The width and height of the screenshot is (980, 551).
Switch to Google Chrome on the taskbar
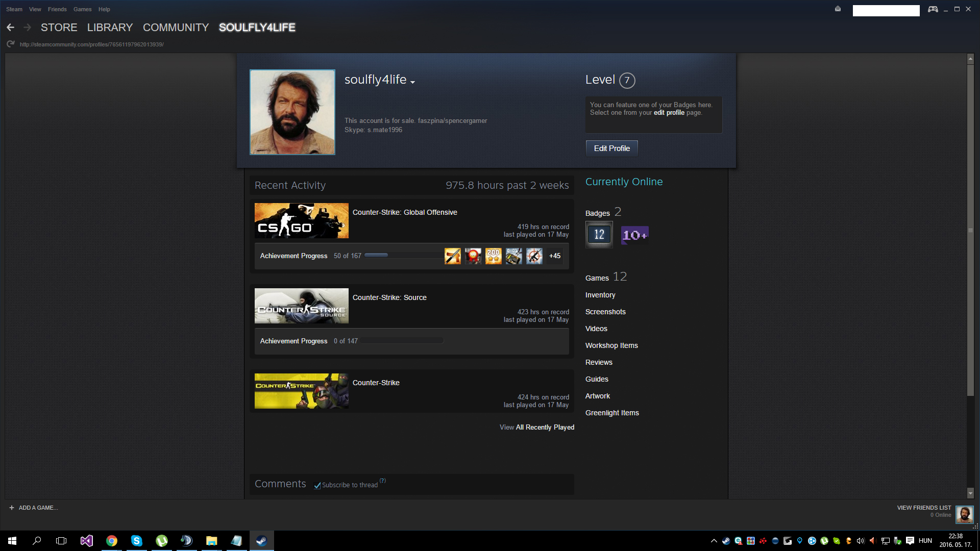(x=112, y=541)
